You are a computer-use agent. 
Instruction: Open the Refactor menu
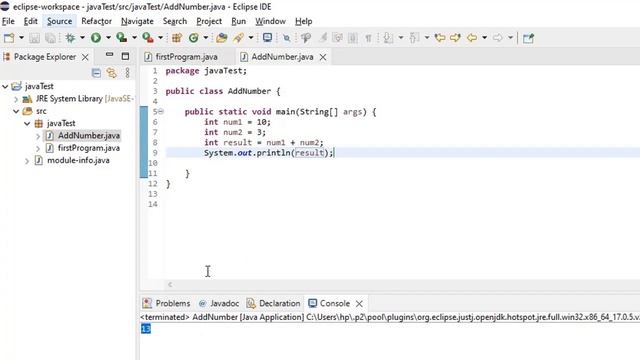pos(96,21)
